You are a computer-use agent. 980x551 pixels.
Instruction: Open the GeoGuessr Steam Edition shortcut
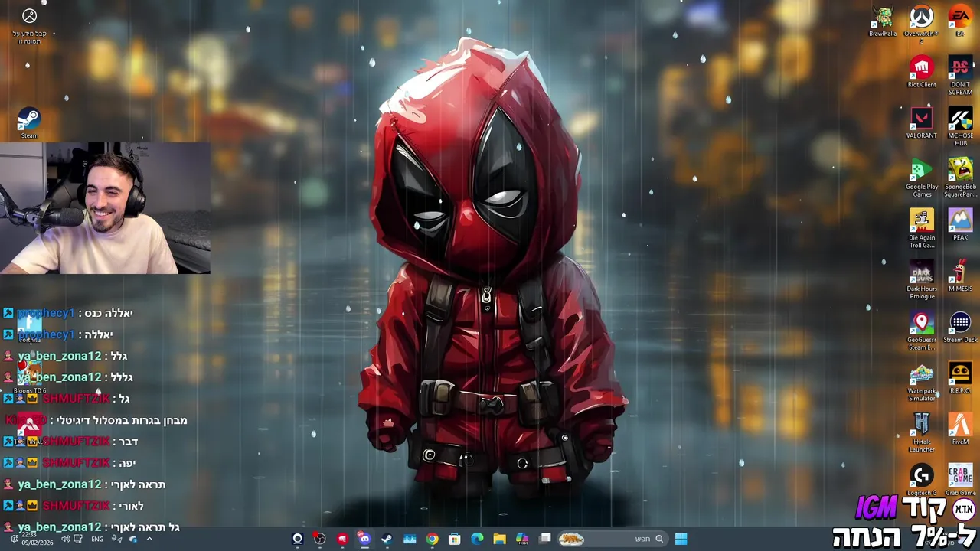point(922,332)
